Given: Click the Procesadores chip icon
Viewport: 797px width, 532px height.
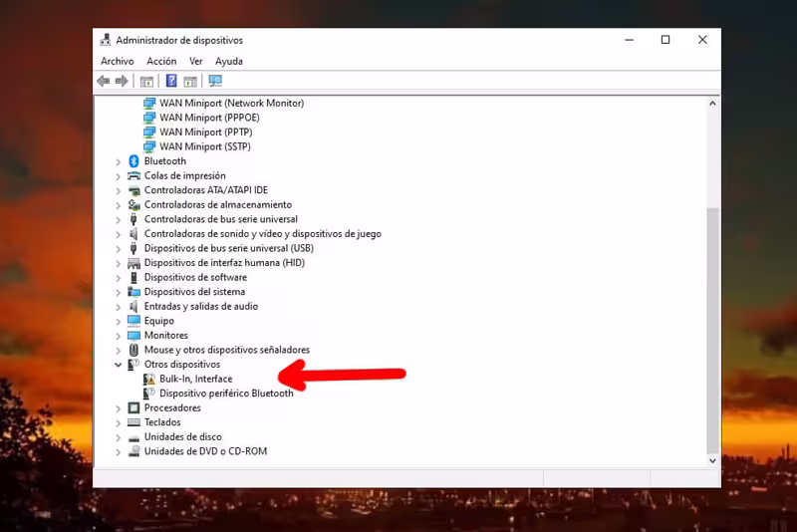Looking at the screenshot, I should [x=133, y=408].
